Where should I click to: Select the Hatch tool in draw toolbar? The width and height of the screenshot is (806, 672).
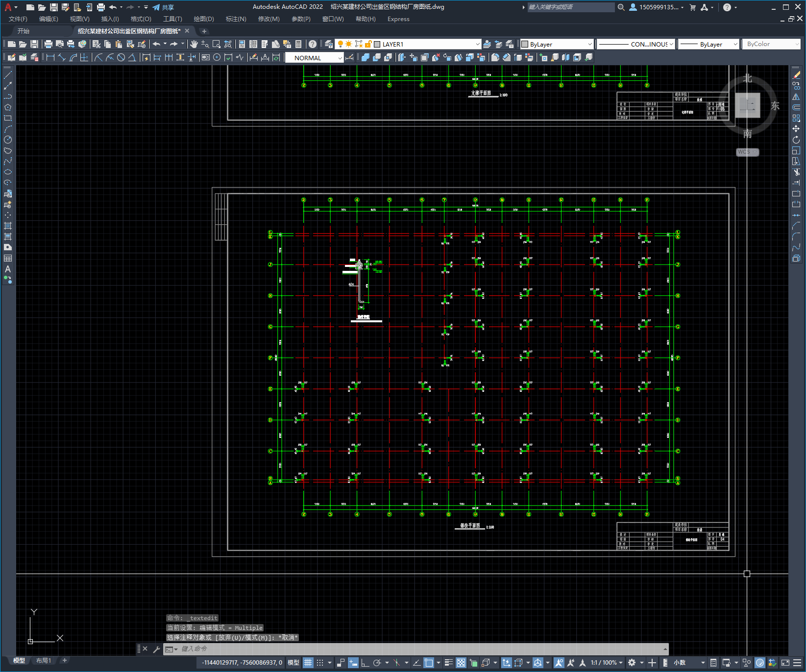8,226
